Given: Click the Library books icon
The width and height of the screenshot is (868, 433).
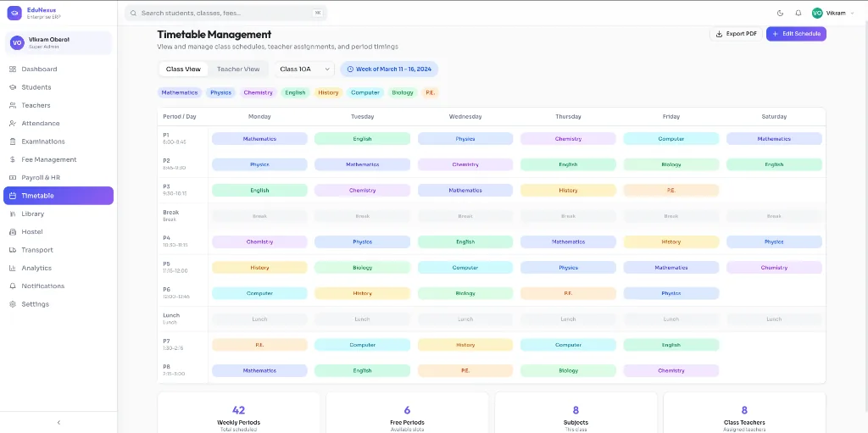Looking at the screenshot, I should pos(13,214).
